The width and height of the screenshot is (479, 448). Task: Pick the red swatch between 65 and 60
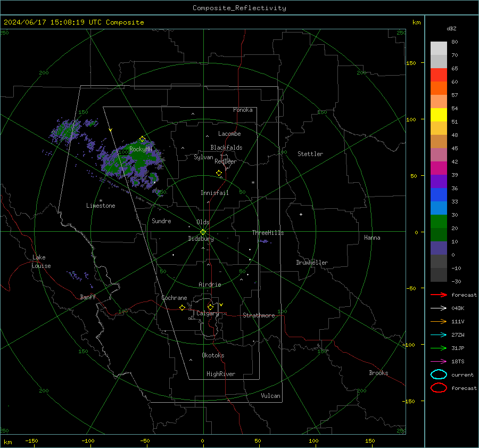coord(439,75)
